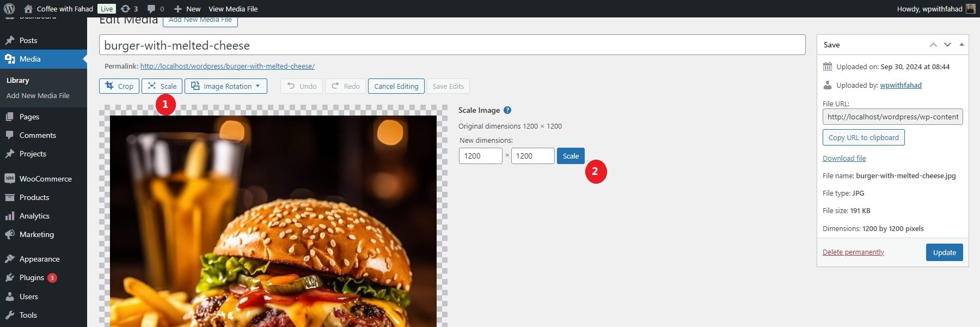Click the Scale Image help icon
This screenshot has height=327, width=980.
click(x=507, y=110)
